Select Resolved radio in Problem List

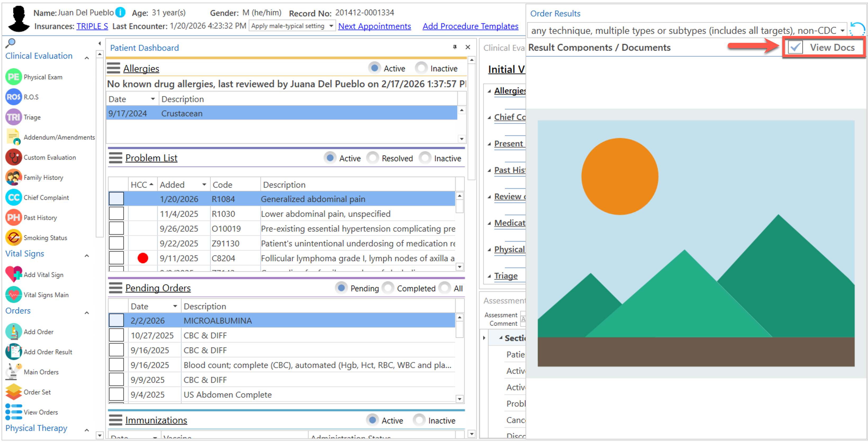(x=373, y=158)
